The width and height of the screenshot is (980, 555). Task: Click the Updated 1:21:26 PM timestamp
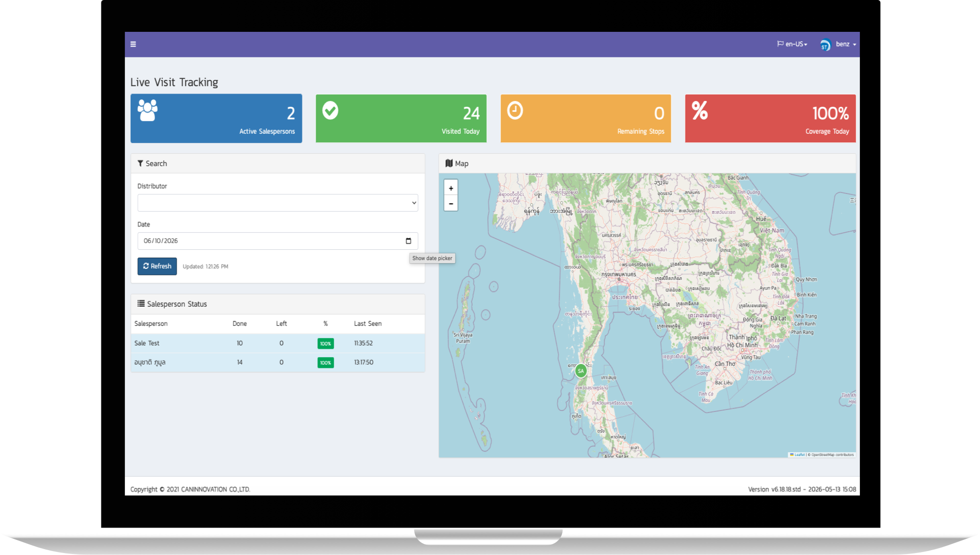[205, 266]
